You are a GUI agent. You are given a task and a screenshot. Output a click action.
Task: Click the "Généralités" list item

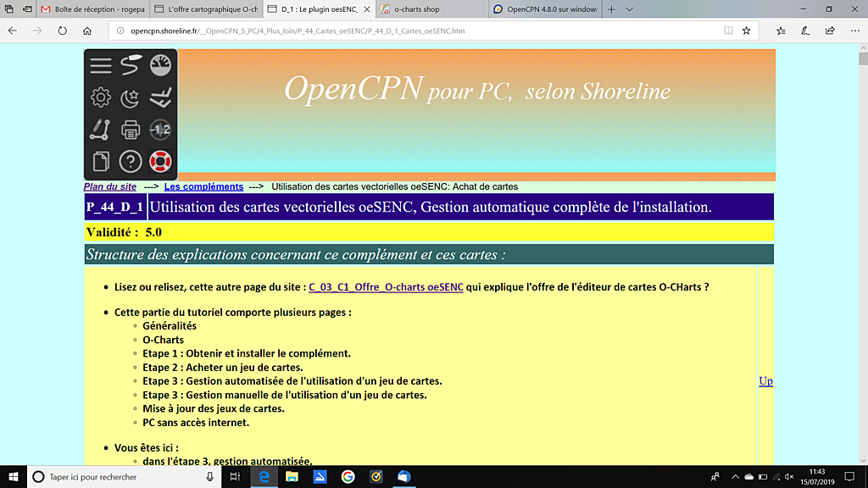tap(170, 326)
